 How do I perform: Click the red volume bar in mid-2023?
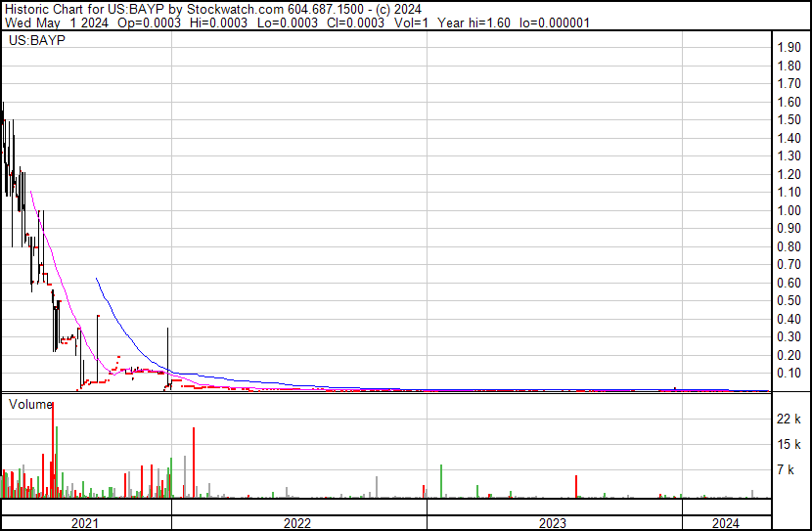point(576,486)
